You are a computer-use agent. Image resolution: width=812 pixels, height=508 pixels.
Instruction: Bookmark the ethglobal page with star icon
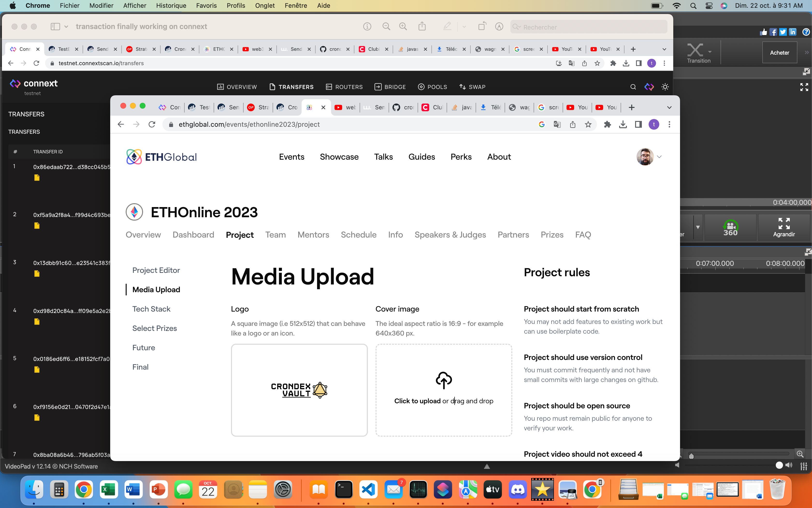point(588,125)
